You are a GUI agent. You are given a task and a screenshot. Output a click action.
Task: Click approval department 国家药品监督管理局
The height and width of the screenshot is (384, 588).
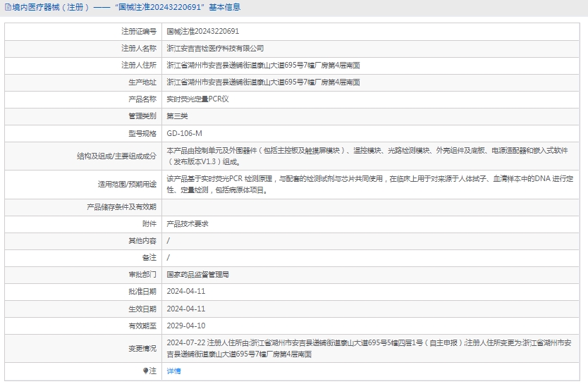[197, 274]
